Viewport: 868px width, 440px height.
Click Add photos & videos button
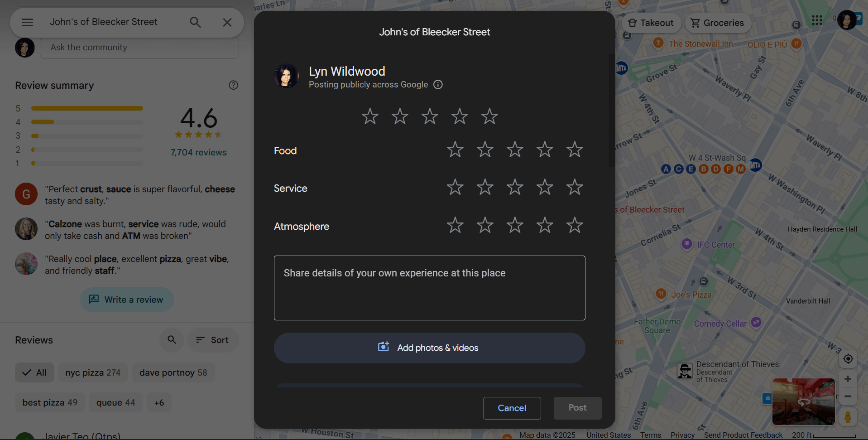[429, 348]
